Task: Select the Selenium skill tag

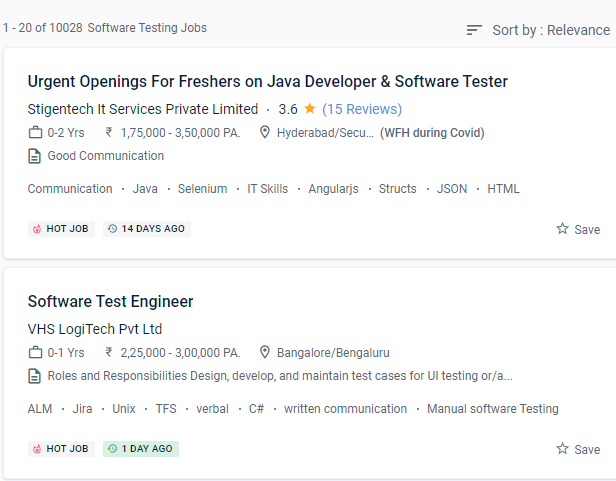Action: pos(202,189)
